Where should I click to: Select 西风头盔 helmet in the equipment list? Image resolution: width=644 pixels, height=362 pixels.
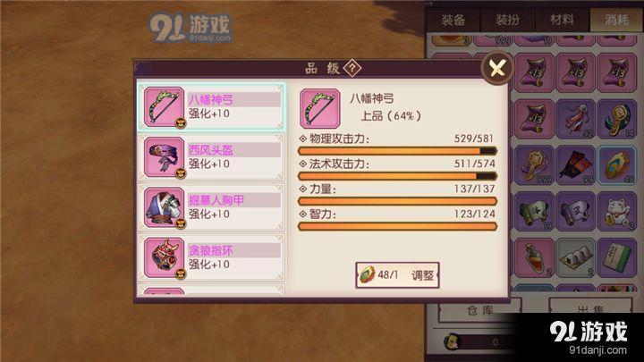click(211, 157)
